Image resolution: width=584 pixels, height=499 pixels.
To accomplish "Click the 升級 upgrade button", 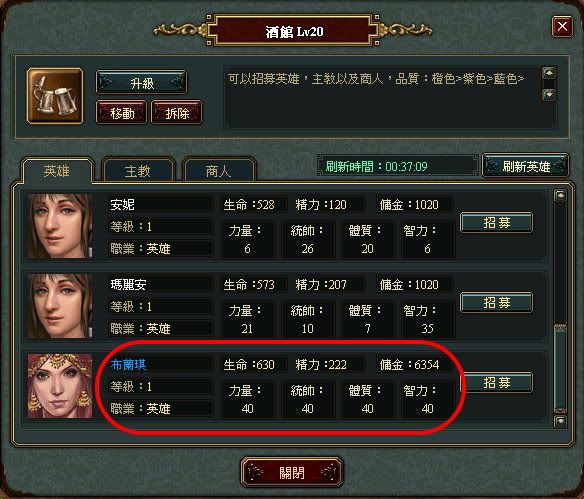I will click(x=142, y=83).
